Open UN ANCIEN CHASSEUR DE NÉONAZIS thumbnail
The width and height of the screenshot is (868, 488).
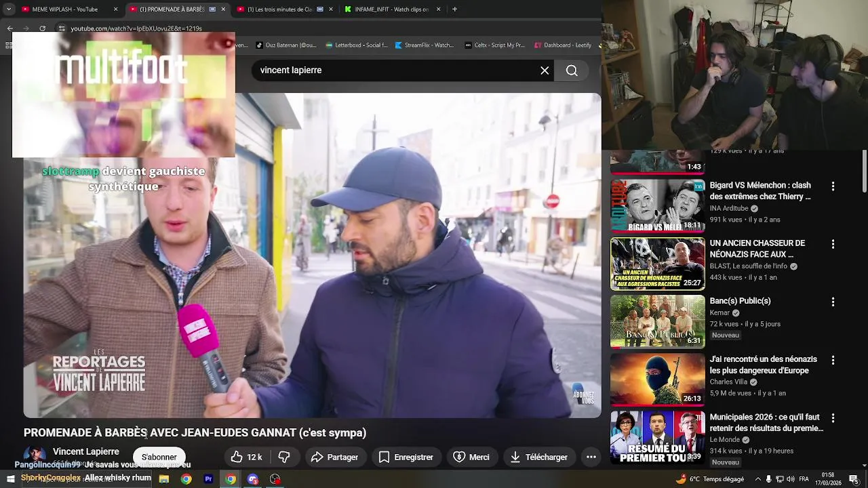pyautogui.click(x=658, y=264)
